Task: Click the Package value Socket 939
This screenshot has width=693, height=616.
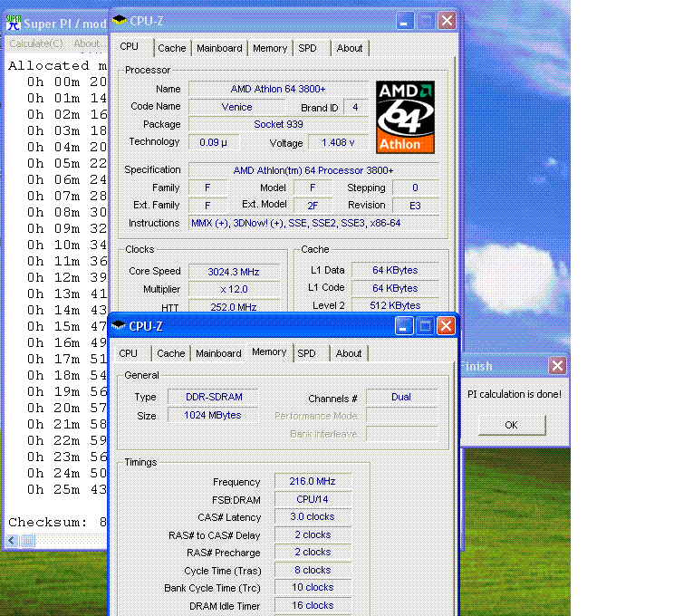Action: (278, 124)
